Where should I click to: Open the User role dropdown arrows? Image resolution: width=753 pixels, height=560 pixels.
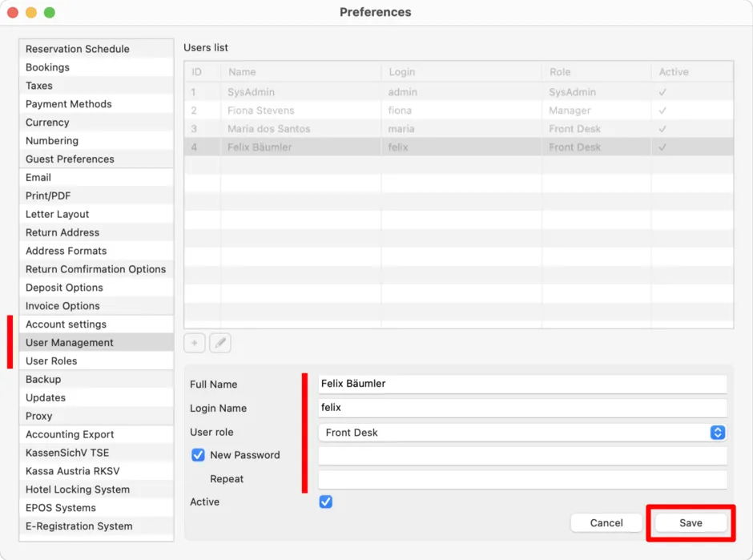pyautogui.click(x=718, y=433)
